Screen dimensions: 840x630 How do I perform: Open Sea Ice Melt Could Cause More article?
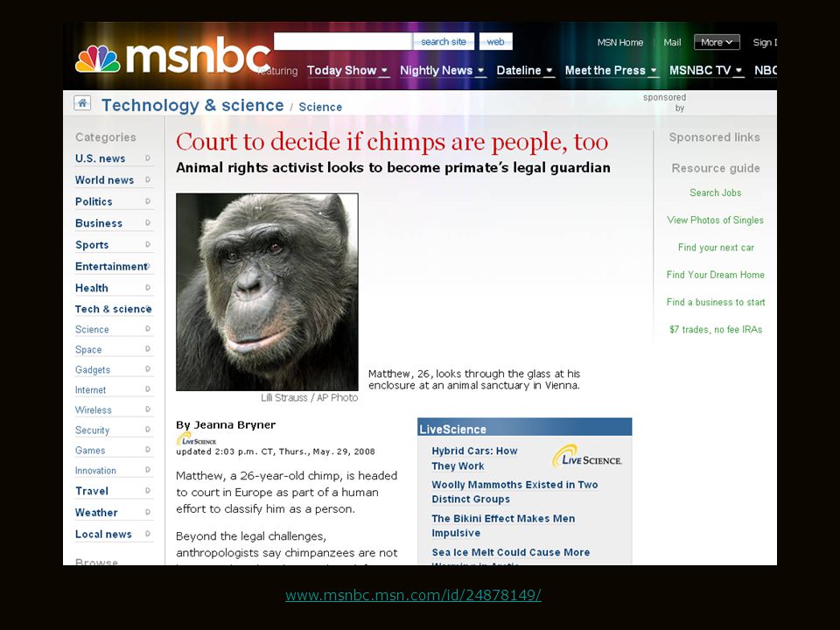510,552
